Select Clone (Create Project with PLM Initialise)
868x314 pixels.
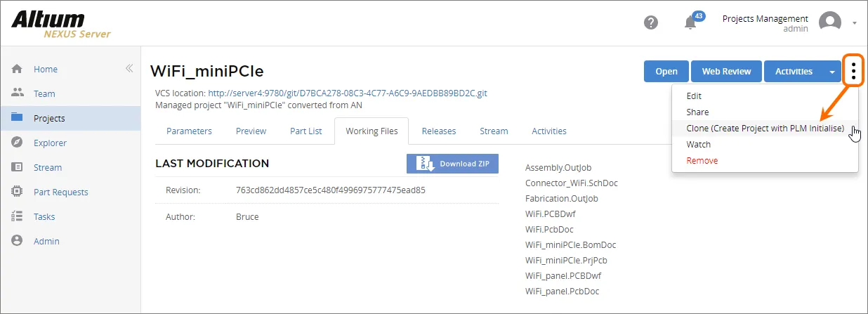tap(765, 129)
